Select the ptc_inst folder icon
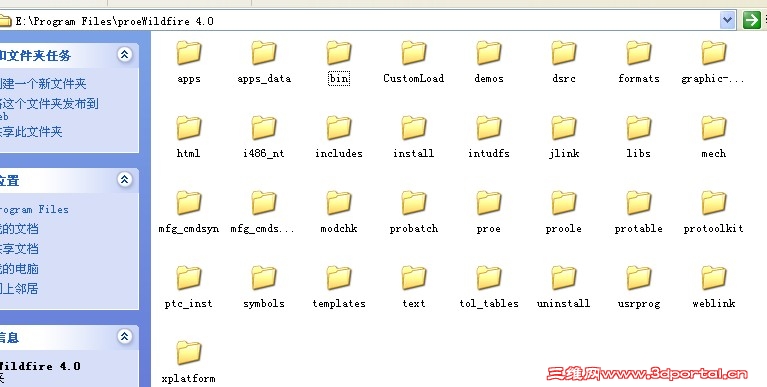Screen dimensions: 767x387 click(x=189, y=278)
